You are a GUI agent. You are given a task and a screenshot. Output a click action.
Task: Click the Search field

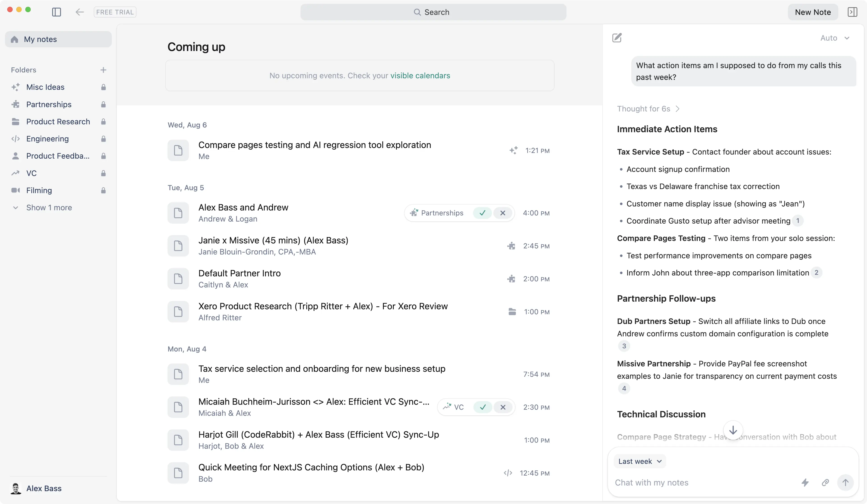(x=433, y=12)
